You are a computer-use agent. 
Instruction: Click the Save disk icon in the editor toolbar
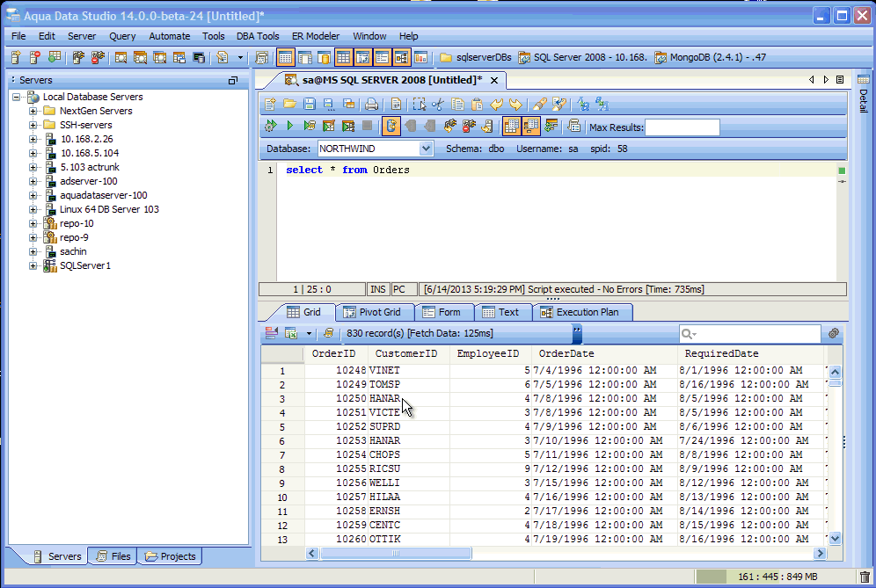click(309, 104)
